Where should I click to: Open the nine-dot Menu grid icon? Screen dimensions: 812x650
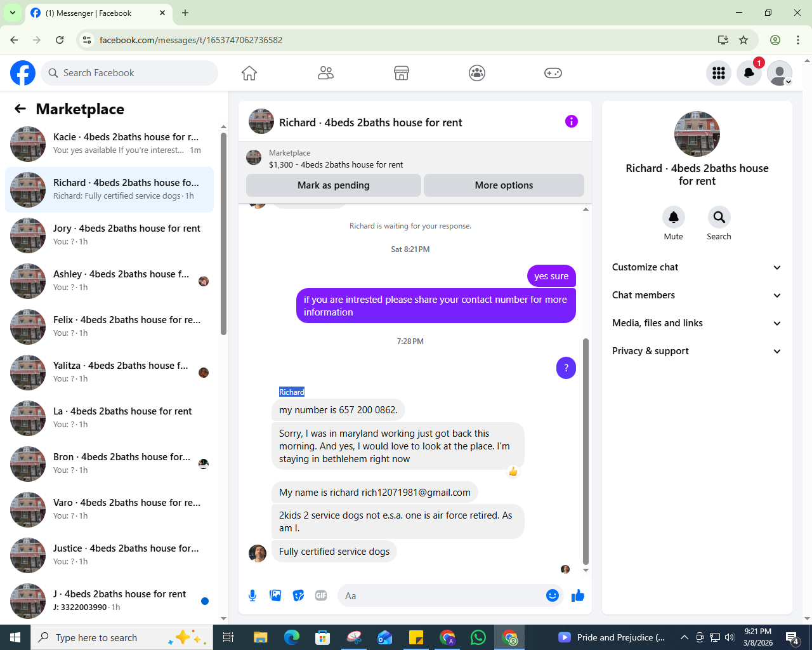click(x=719, y=73)
